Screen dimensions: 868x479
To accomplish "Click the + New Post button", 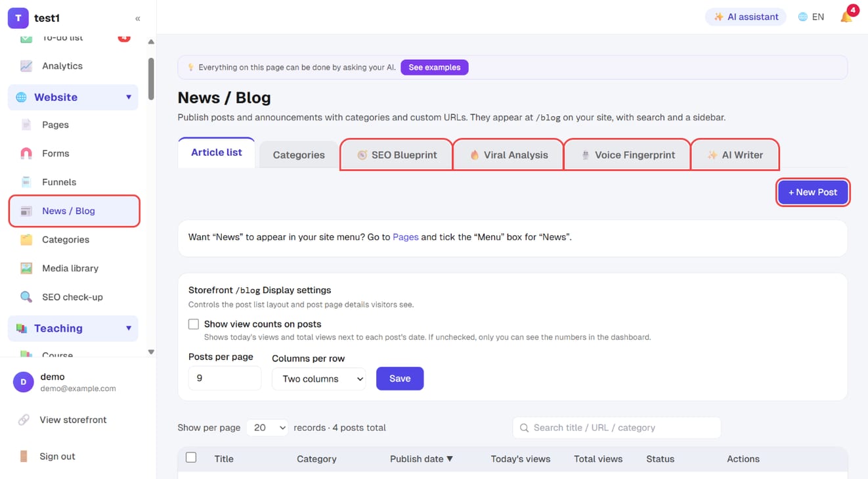I will 813,193.
